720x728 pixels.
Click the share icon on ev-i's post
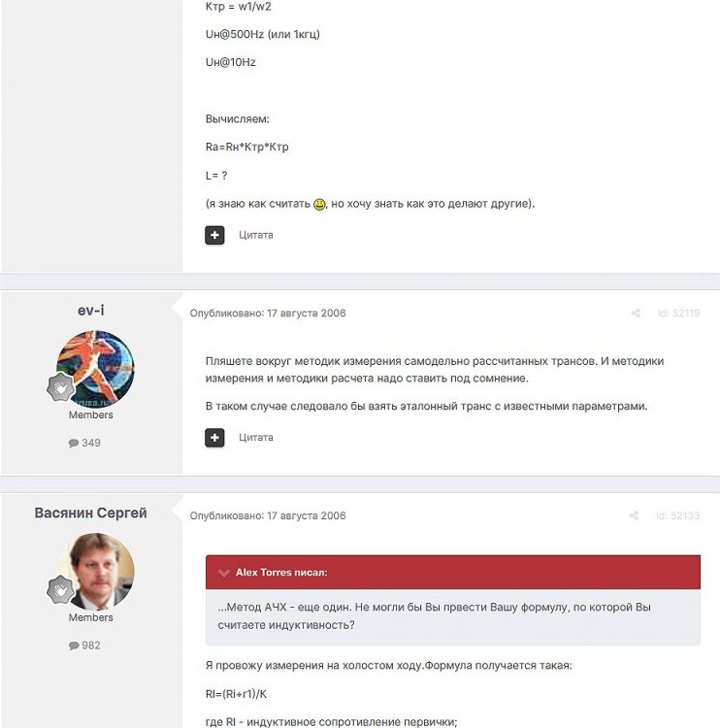(x=636, y=314)
